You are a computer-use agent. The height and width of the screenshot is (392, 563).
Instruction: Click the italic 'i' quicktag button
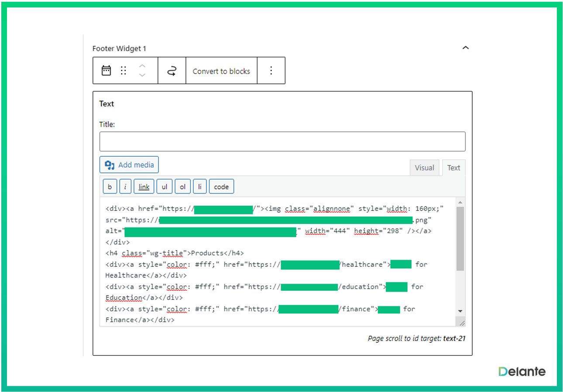tap(125, 187)
